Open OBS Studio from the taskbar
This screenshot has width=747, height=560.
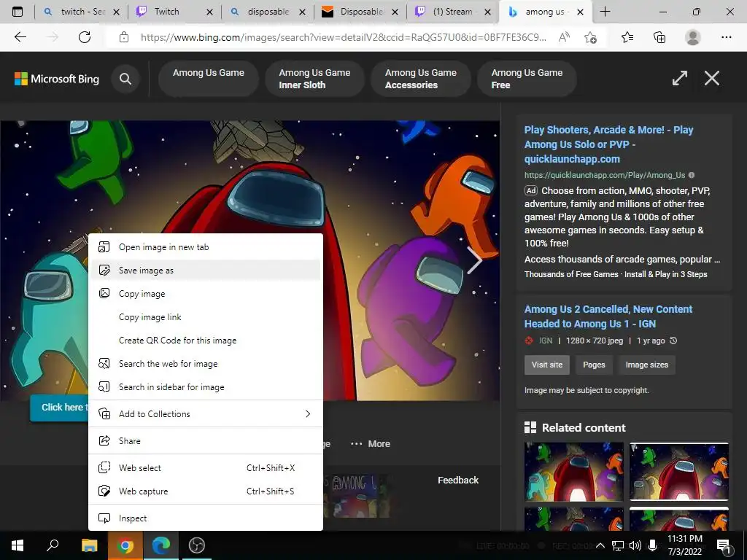click(197, 545)
